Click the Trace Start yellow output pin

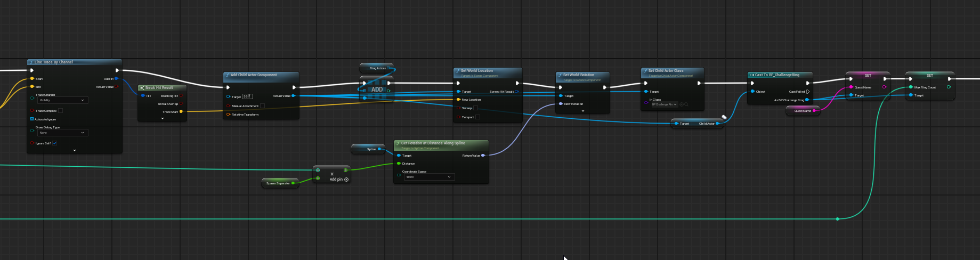click(181, 112)
